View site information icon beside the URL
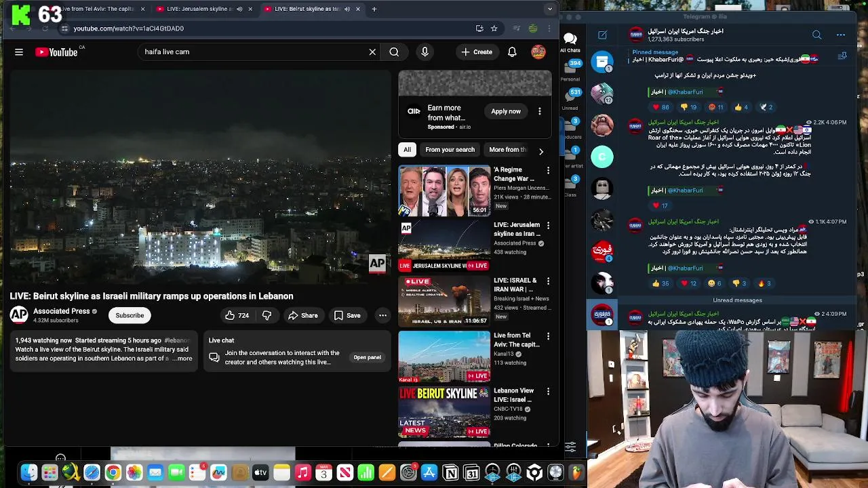This screenshot has height=488, width=868. pos(64,28)
